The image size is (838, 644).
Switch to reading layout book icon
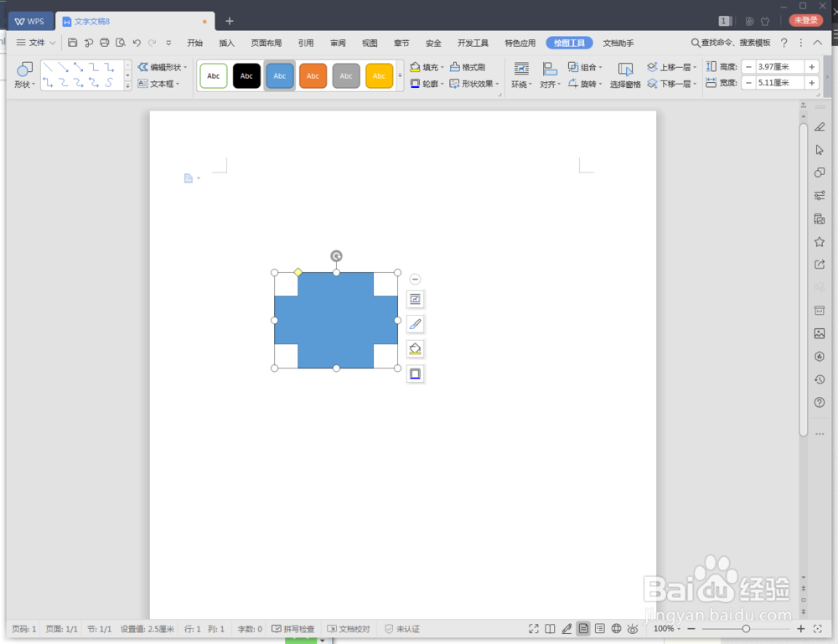click(x=550, y=629)
